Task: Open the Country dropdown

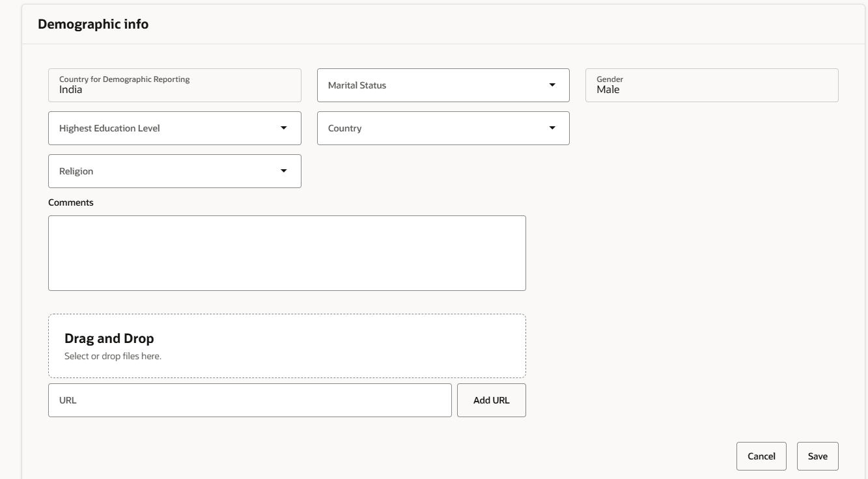Action: 443,128
